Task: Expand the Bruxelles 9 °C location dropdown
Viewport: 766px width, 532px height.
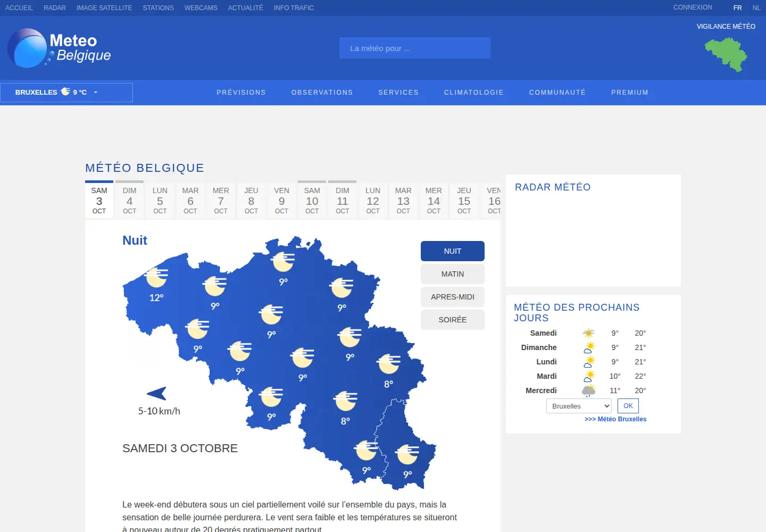Action: click(x=66, y=92)
